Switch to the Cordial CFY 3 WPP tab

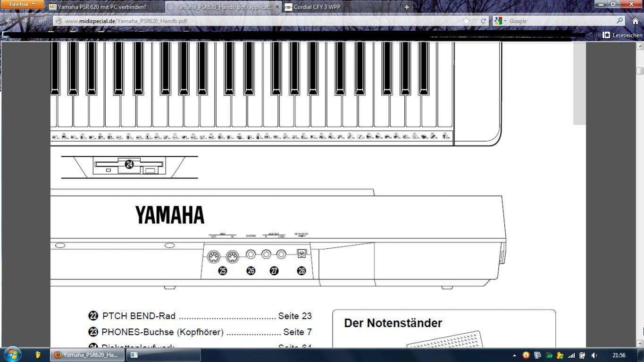tap(341, 7)
